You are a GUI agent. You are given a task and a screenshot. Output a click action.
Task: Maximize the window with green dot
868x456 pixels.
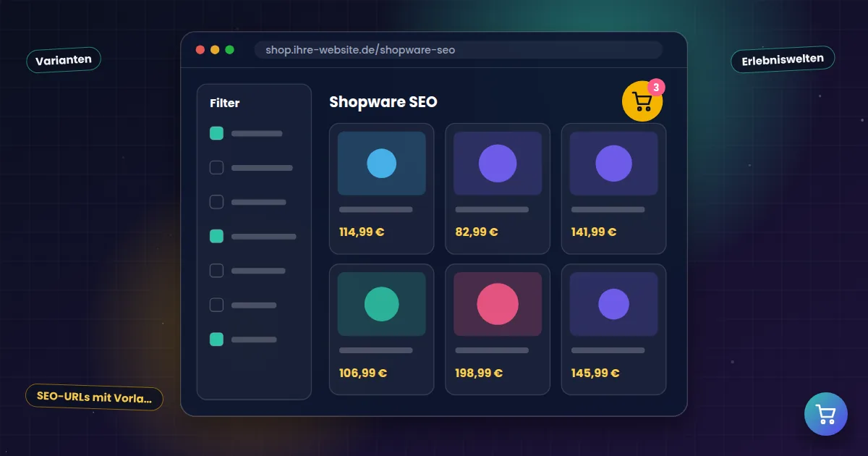click(230, 50)
